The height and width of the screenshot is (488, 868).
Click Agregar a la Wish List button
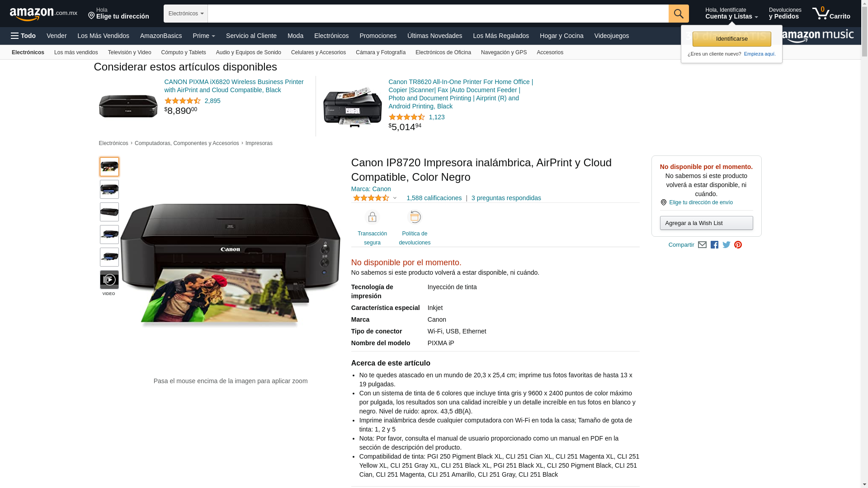pos(707,223)
